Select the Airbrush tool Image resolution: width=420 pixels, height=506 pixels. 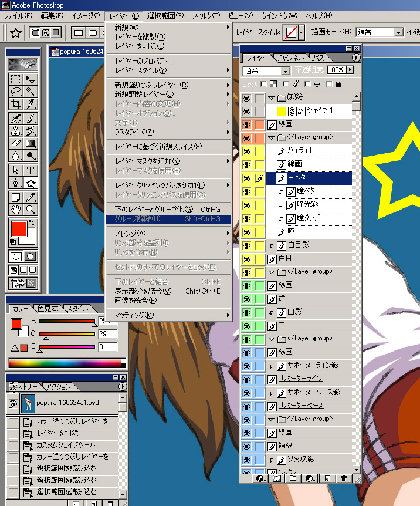pos(15,119)
